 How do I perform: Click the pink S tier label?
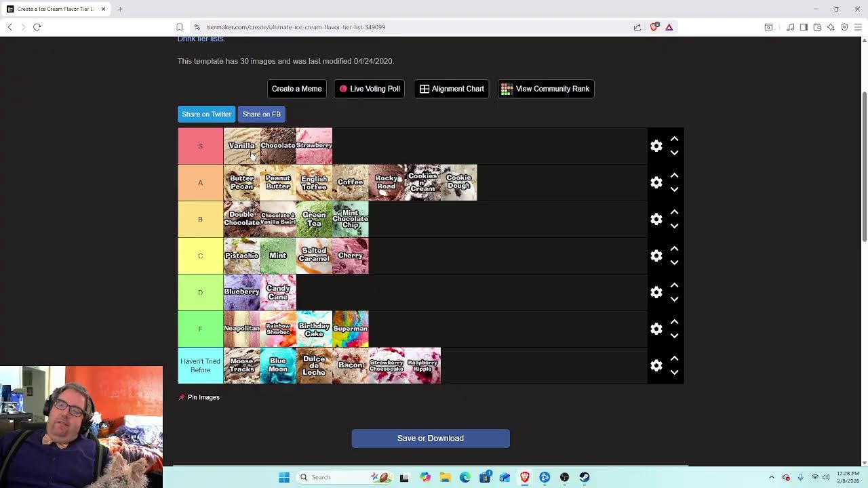(x=200, y=146)
